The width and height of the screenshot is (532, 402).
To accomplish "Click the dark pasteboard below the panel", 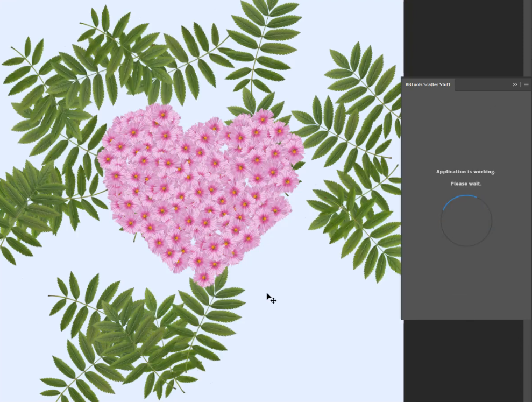I will tap(463, 361).
